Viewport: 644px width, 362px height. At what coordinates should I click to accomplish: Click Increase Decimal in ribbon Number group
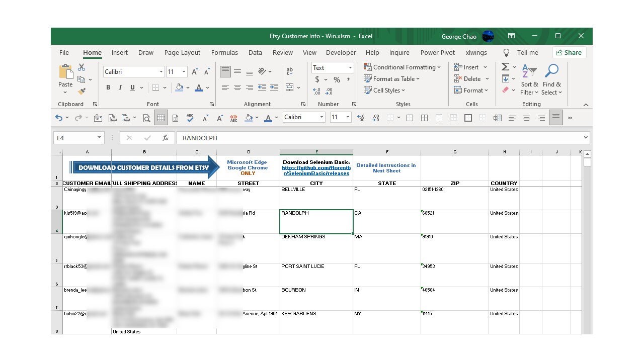point(316,92)
